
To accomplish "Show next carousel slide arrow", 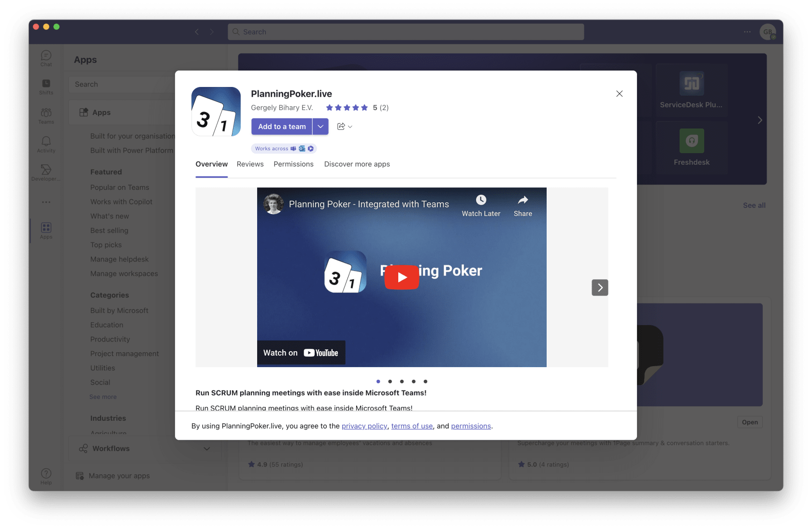I will (600, 287).
